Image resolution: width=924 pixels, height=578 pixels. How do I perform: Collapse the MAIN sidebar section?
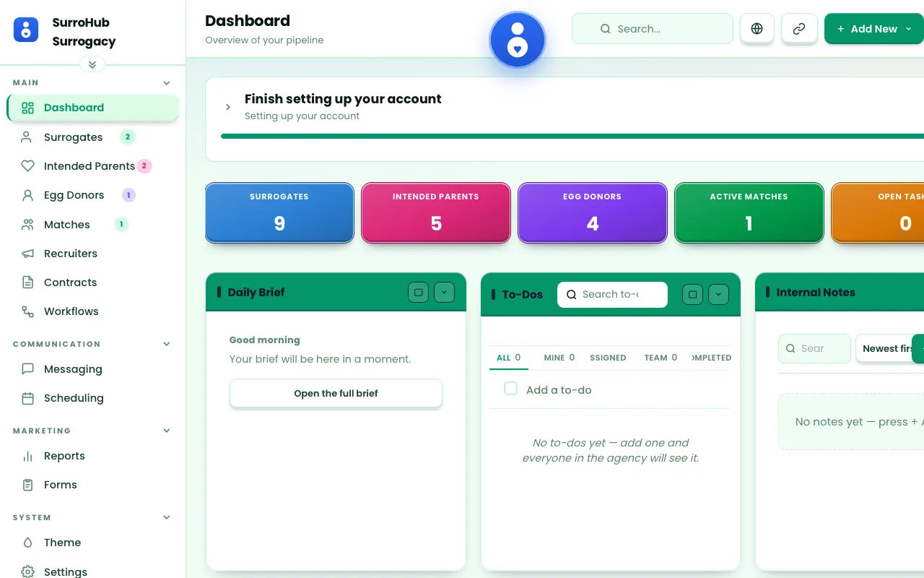(x=167, y=82)
